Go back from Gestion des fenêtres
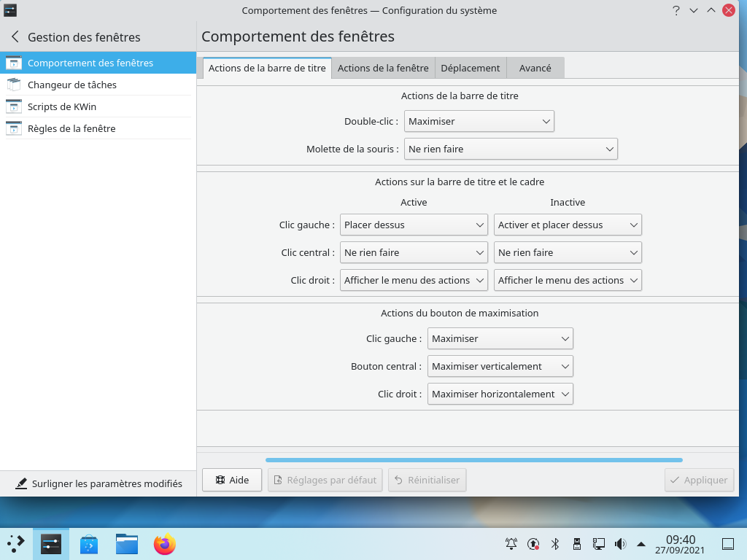747x560 pixels. click(15, 36)
